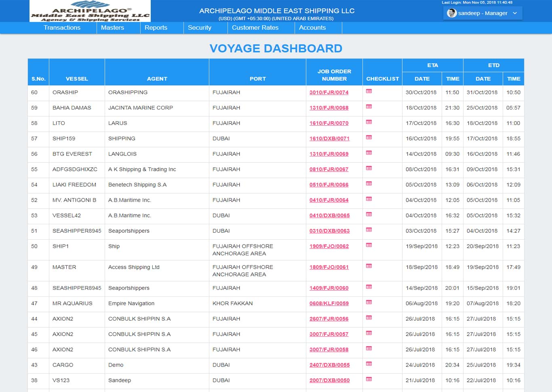Screen dimensions: 552x392
Task: Expand the sandeep - Manager dropdown arrow
Action: pos(515,13)
